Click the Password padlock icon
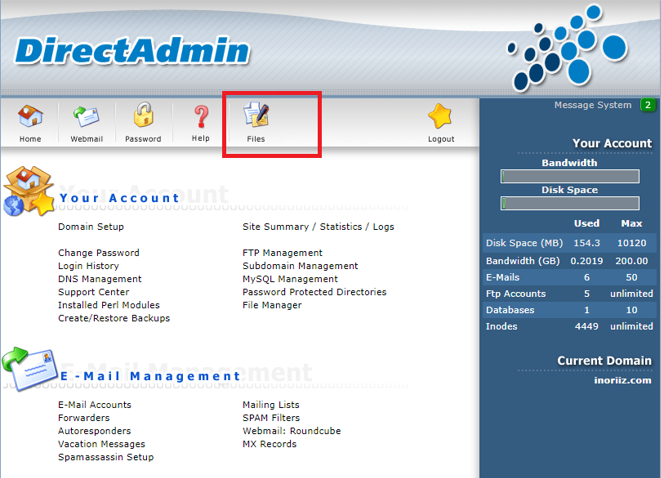661x478 pixels. point(143,115)
